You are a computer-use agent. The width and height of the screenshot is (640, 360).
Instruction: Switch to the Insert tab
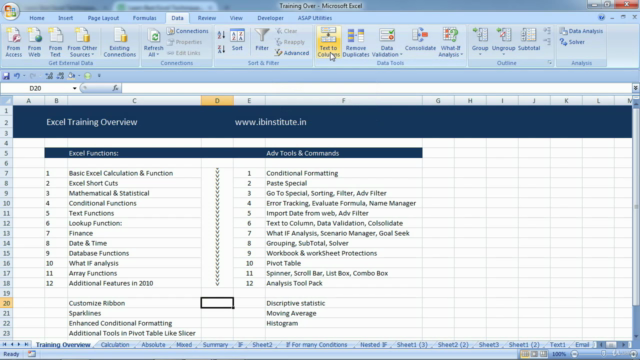[65, 18]
